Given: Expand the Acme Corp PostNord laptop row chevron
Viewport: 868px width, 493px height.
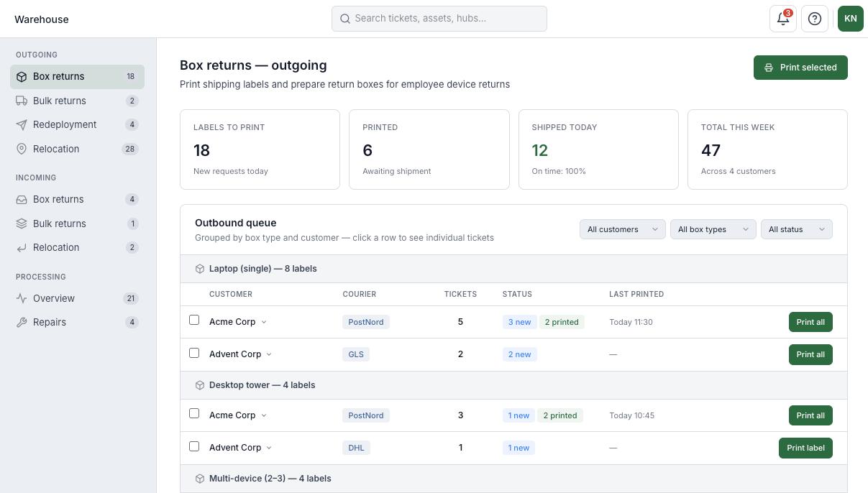Looking at the screenshot, I should click(x=264, y=322).
